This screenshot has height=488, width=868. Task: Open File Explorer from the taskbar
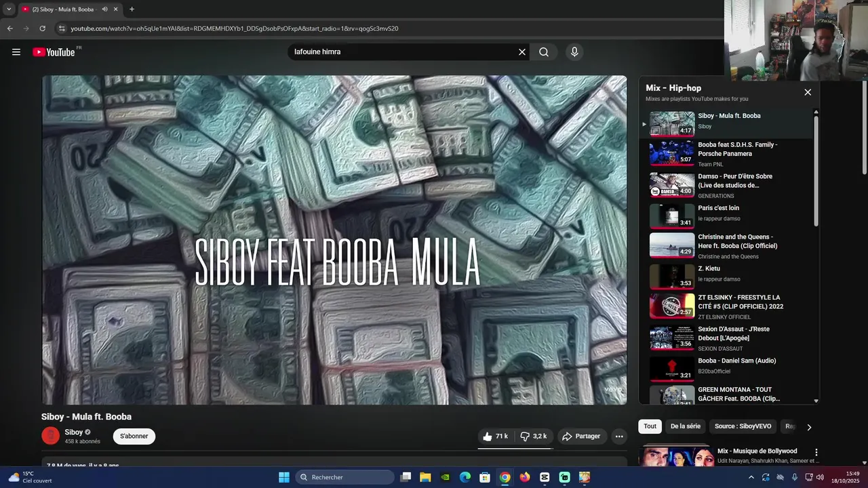(x=425, y=477)
